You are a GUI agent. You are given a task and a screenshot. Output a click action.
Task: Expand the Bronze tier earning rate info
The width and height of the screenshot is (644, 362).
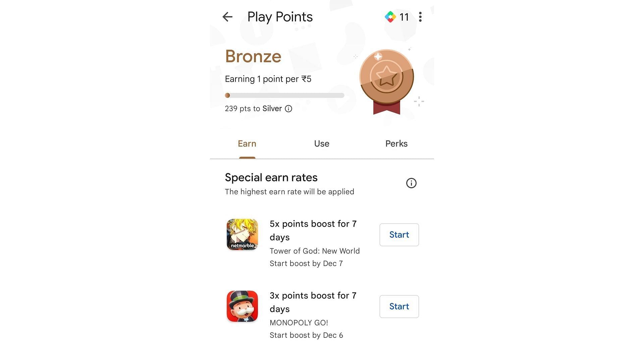[288, 109]
